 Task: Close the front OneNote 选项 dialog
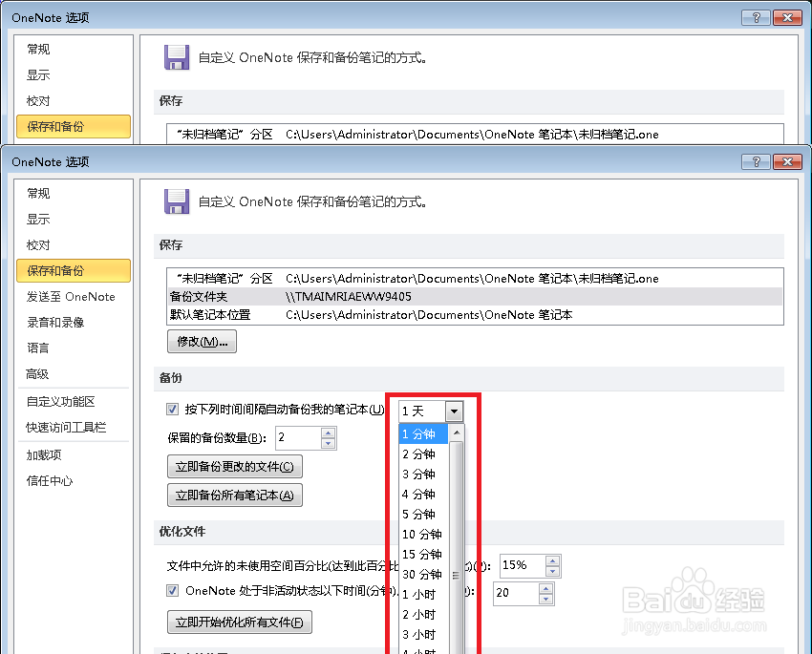pyautogui.click(x=787, y=162)
